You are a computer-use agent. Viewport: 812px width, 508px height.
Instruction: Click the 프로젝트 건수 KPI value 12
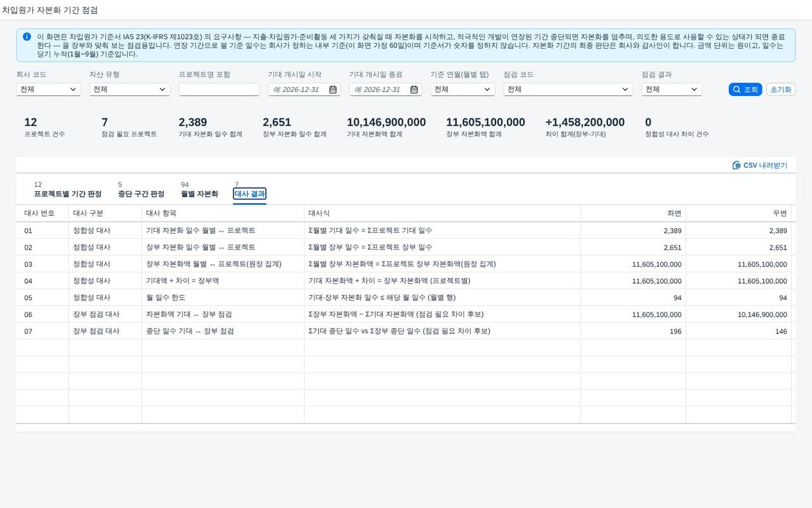[x=30, y=123]
